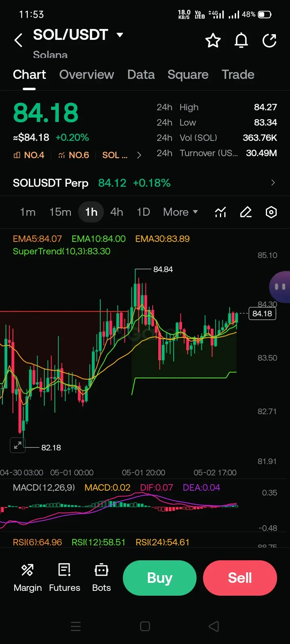Open chart settings hexagon icon
The width and height of the screenshot is (290, 644).
click(x=271, y=212)
